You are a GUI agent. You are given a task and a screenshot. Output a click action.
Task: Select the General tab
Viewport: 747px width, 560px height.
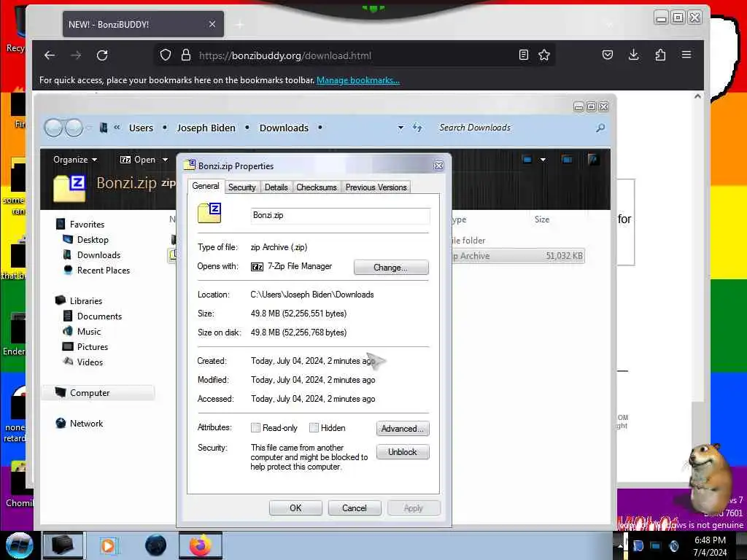pyautogui.click(x=206, y=186)
